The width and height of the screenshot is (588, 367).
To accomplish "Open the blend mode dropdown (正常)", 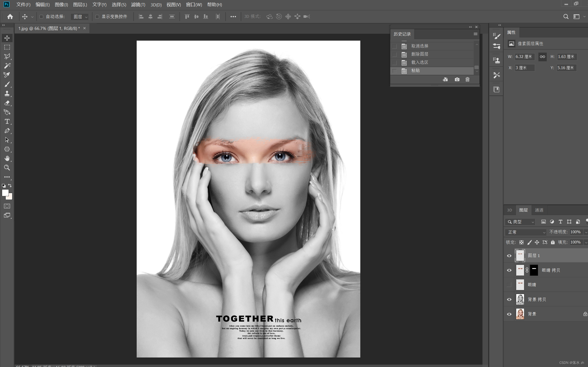I will 525,232.
